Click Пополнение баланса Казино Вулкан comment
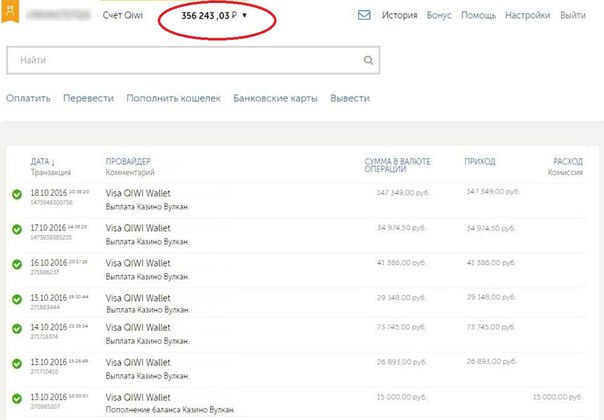The height and width of the screenshot is (420, 604). pyautogui.click(x=170, y=410)
